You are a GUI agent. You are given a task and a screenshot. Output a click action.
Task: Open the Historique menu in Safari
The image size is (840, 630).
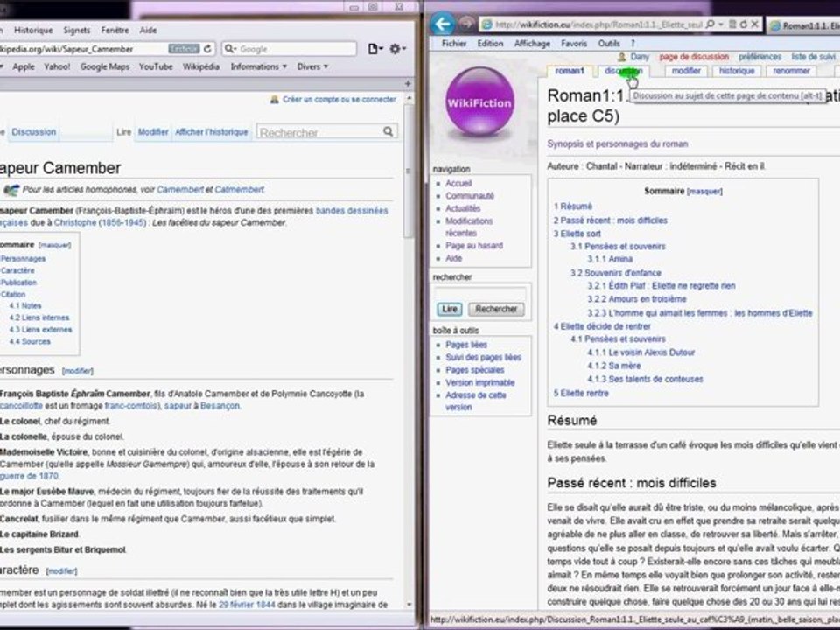tap(33, 30)
